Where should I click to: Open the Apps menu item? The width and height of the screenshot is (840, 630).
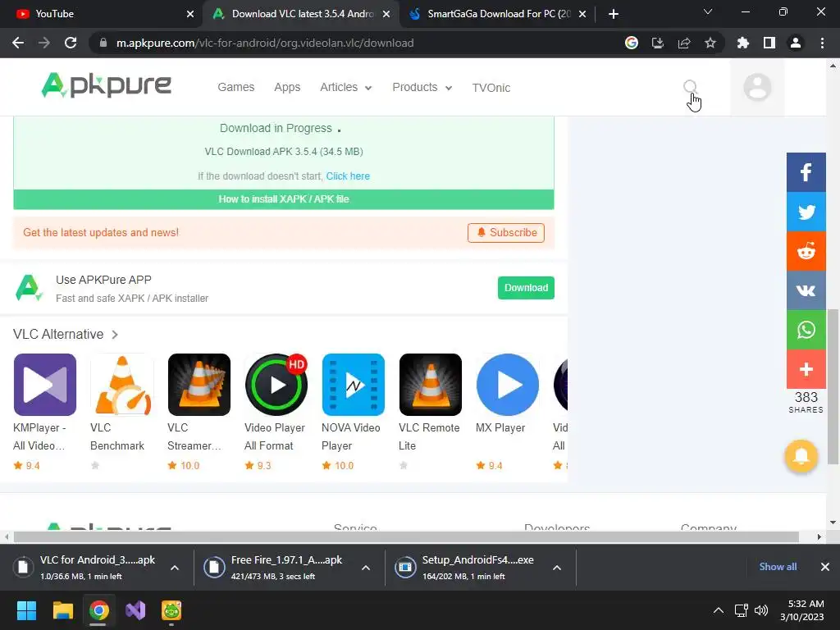click(x=287, y=87)
